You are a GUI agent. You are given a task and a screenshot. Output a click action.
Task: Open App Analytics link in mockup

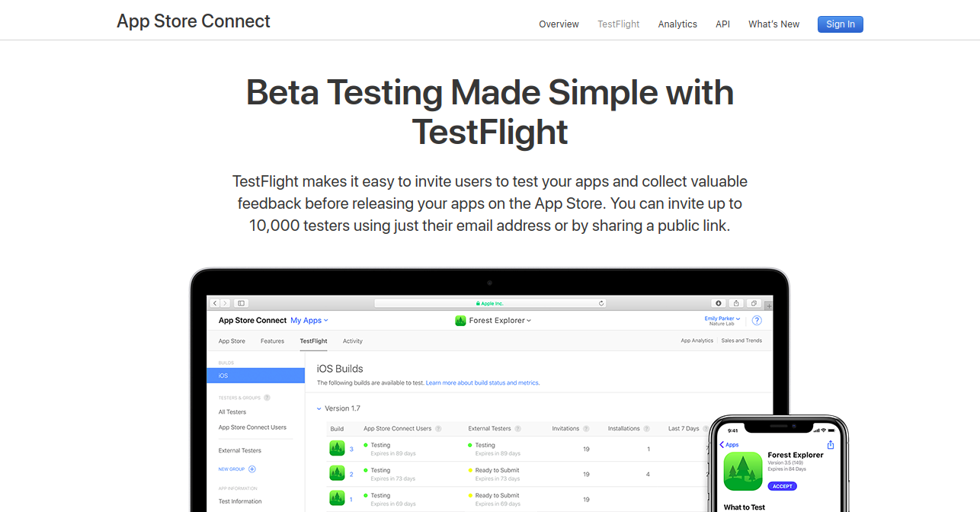coord(697,341)
